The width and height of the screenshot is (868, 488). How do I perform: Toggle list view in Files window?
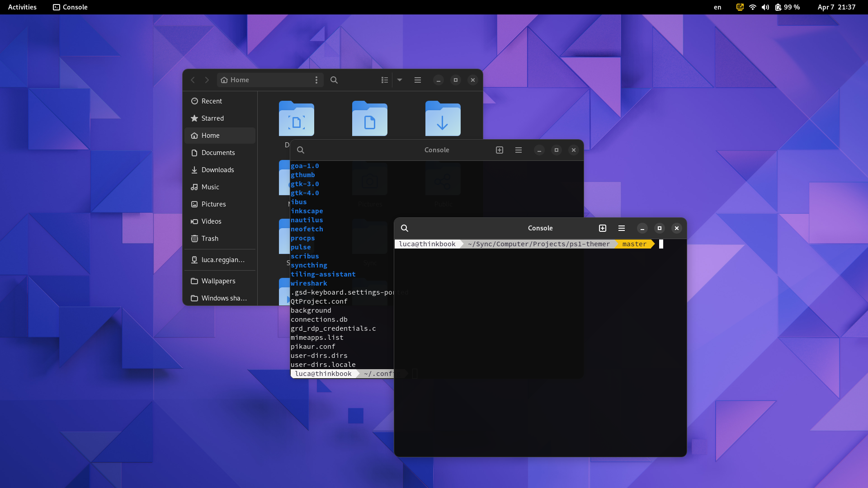[385, 80]
